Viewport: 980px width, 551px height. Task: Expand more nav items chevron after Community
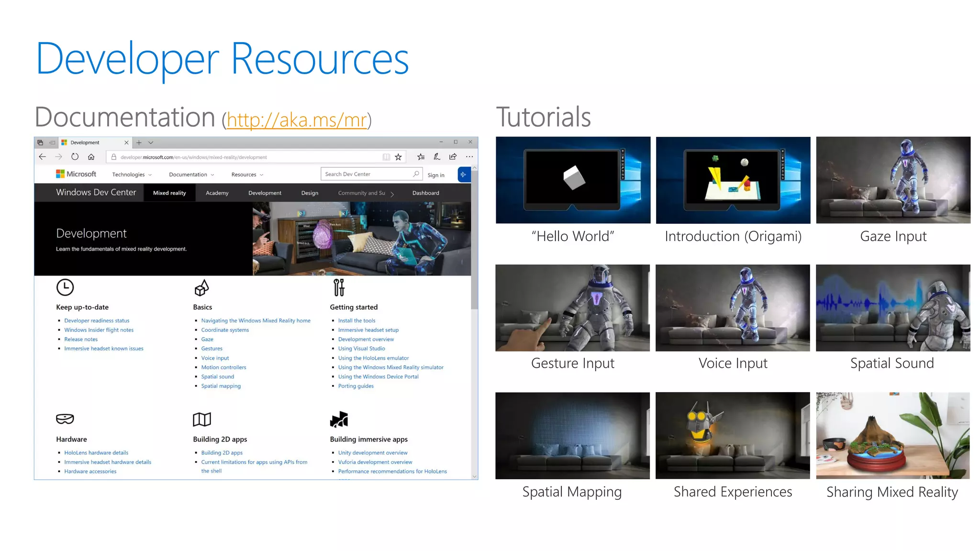point(392,194)
